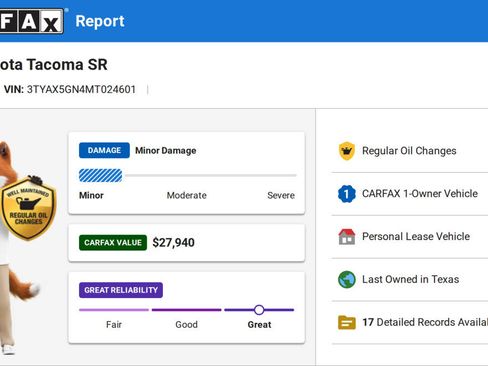Click the Detailed Records folder icon
488x366 pixels.
347,322
